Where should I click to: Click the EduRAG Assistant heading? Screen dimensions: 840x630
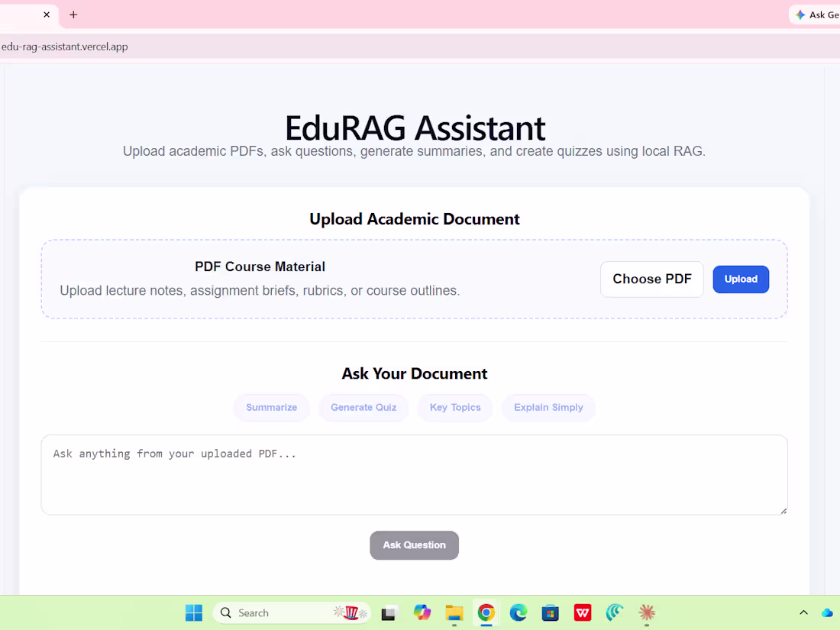[415, 128]
